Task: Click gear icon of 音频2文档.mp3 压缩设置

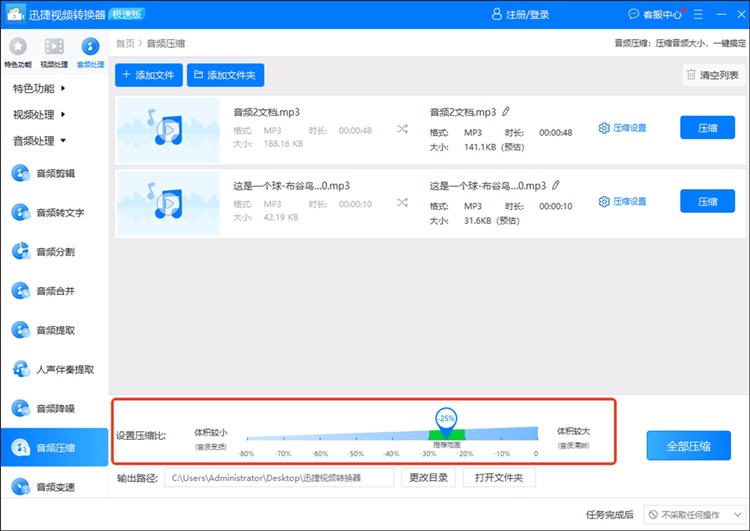Action: point(604,128)
